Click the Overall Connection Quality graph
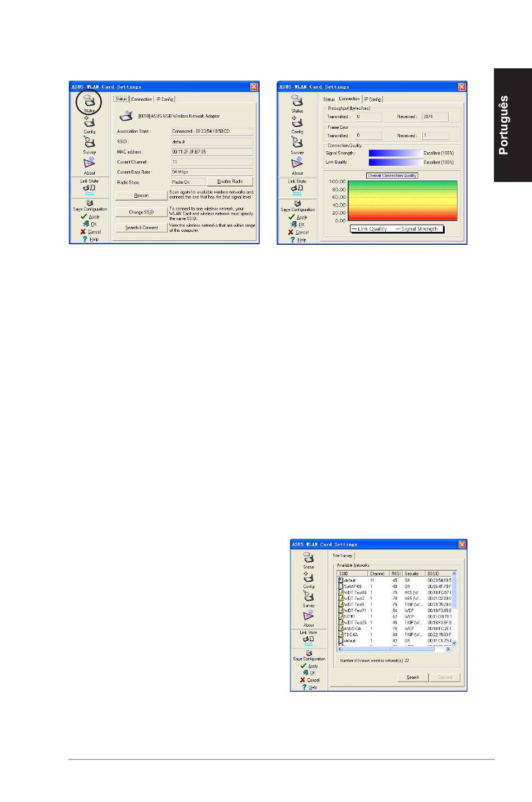Screen dimensions: 532x802 tap(402, 200)
